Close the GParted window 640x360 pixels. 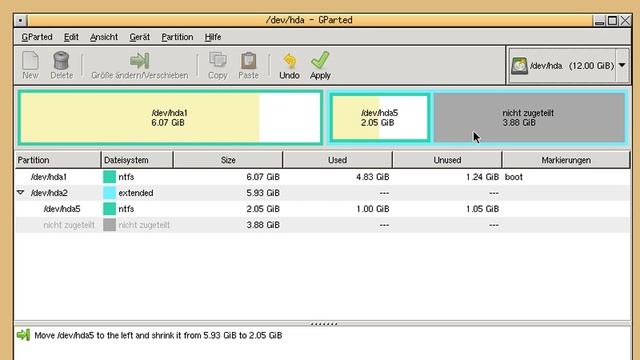[625, 20]
